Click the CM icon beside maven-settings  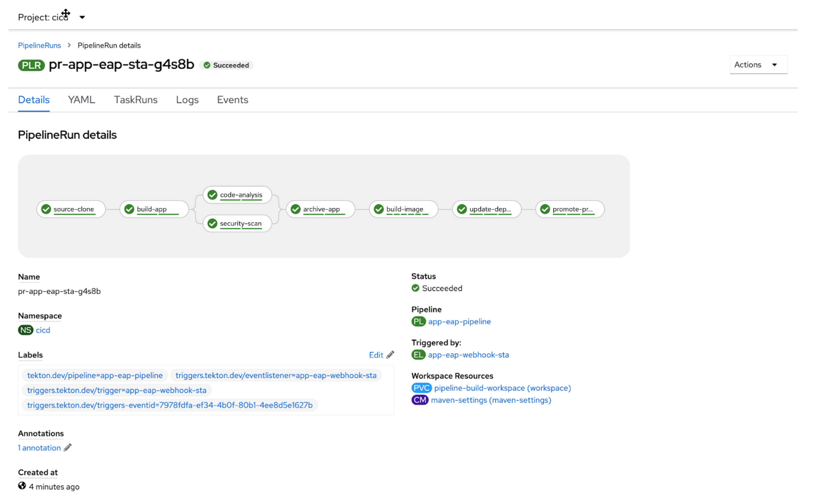[419, 400]
